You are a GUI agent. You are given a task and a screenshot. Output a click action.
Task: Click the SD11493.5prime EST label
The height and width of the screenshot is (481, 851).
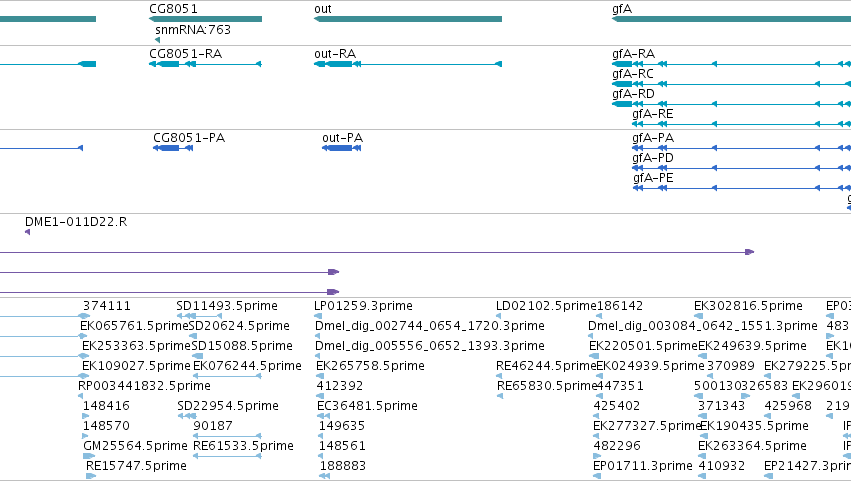coord(227,306)
